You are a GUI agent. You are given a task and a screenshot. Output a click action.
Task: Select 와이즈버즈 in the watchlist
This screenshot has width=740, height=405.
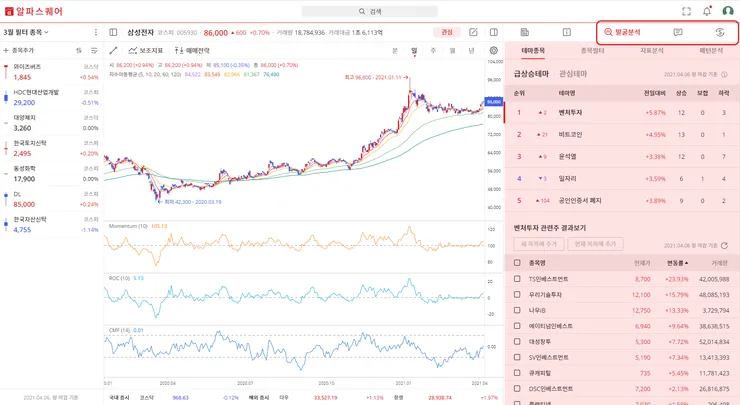tap(51, 72)
